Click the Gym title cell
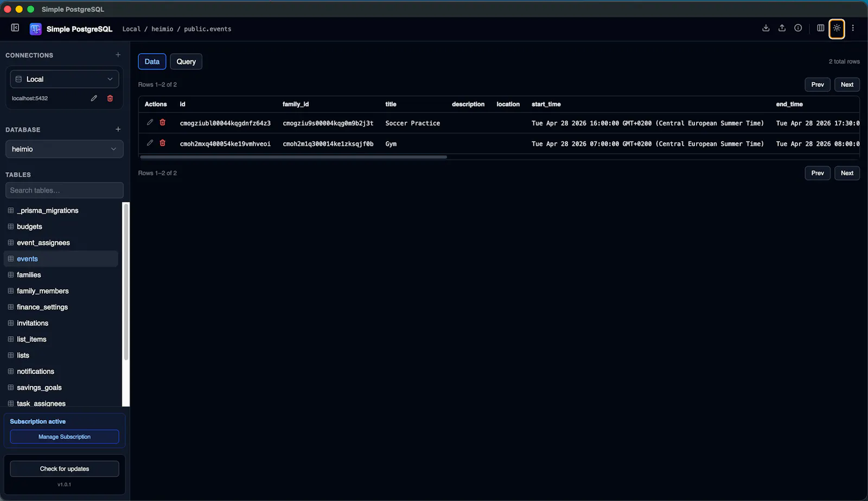This screenshot has width=868, height=501. coord(391,144)
